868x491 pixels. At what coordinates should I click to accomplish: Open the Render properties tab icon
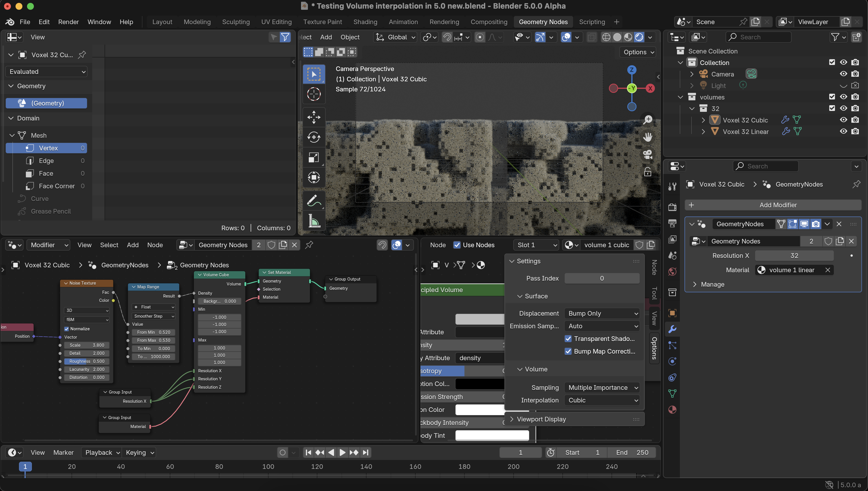click(672, 207)
